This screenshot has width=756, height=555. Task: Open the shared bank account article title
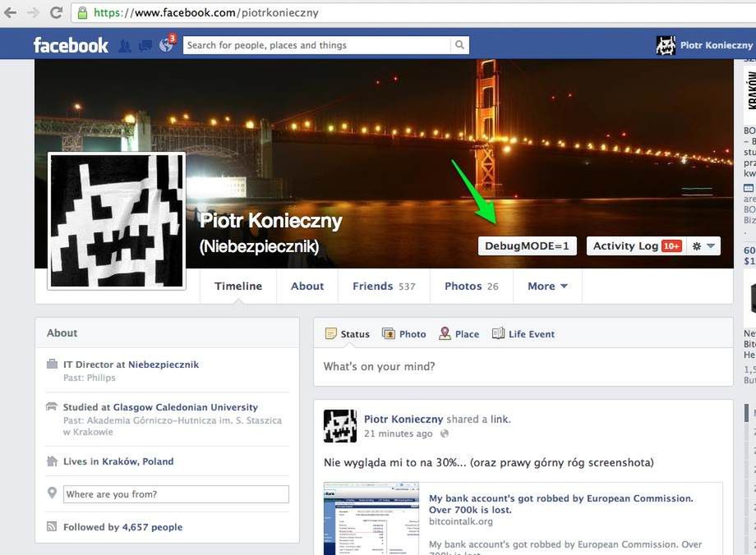coord(560,504)
